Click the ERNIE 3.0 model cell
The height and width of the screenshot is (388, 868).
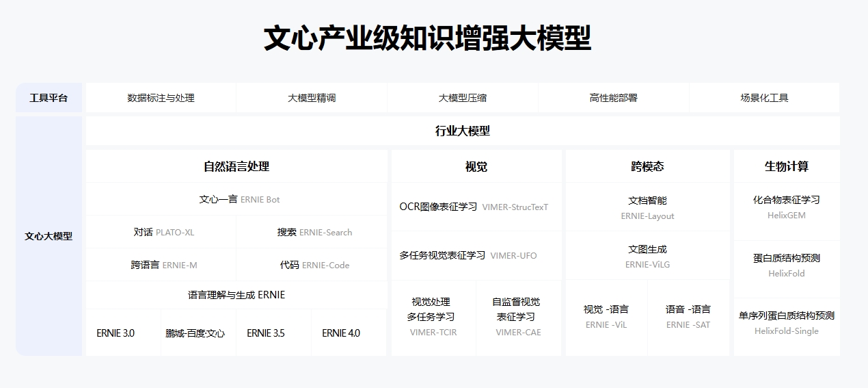click(124, 333)
